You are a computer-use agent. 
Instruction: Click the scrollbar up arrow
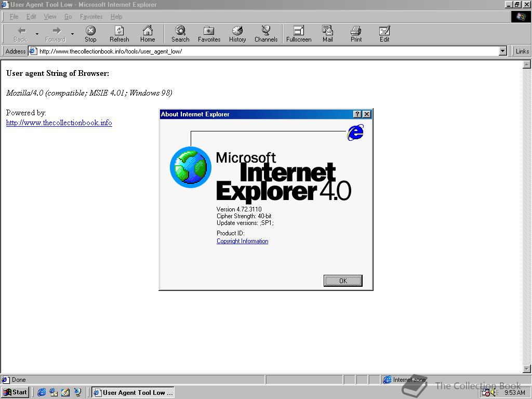point(527,64)
